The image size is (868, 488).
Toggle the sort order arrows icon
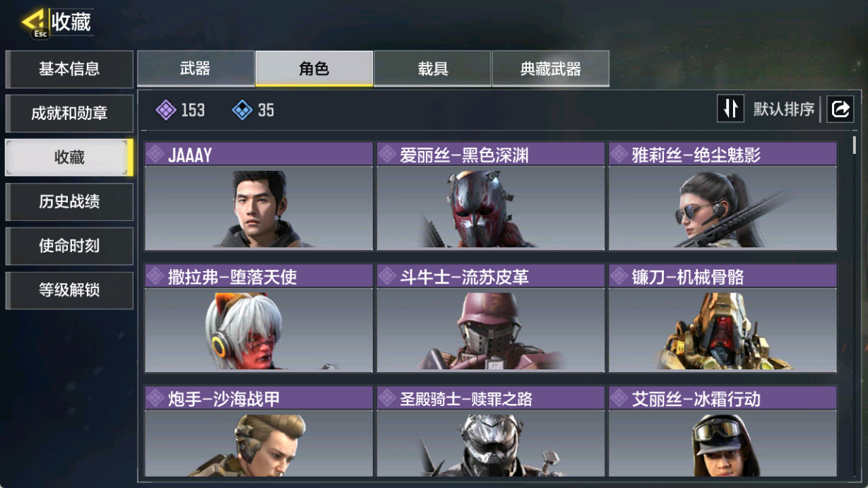(x=731, y=109)
